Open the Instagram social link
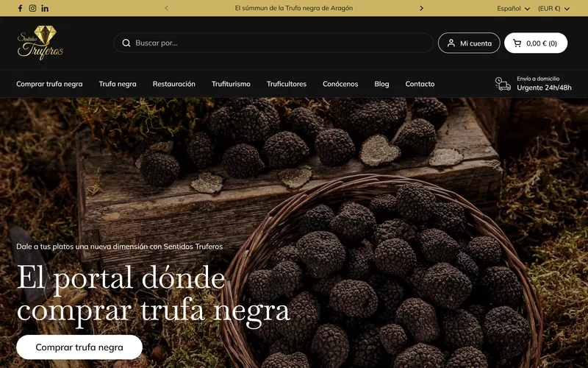This screenshot has height=368, width=588. (32, 8)
